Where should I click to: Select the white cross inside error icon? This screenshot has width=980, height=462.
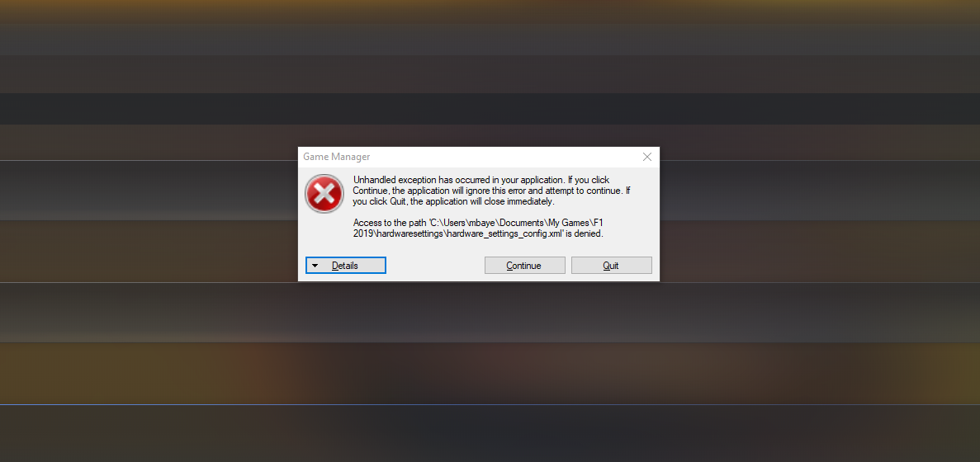pyautogui.click(x=324, y=194)
